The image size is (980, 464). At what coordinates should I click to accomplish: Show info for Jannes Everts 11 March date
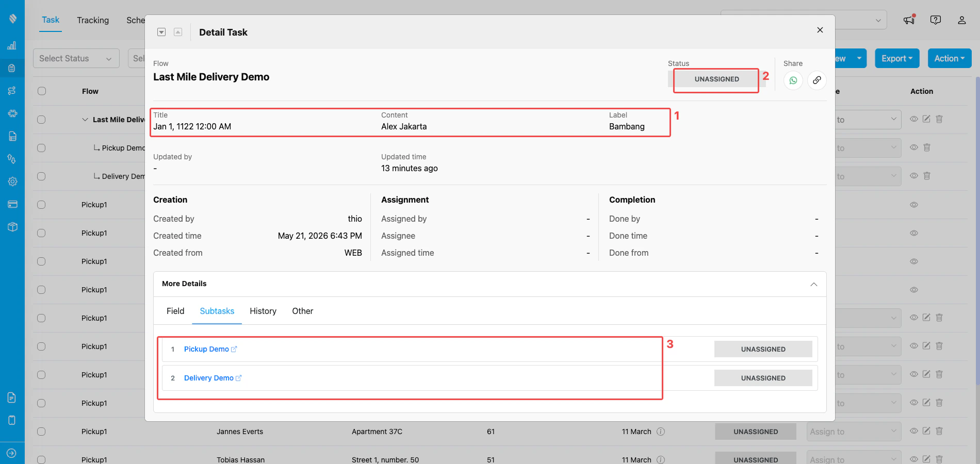(661, 432)
